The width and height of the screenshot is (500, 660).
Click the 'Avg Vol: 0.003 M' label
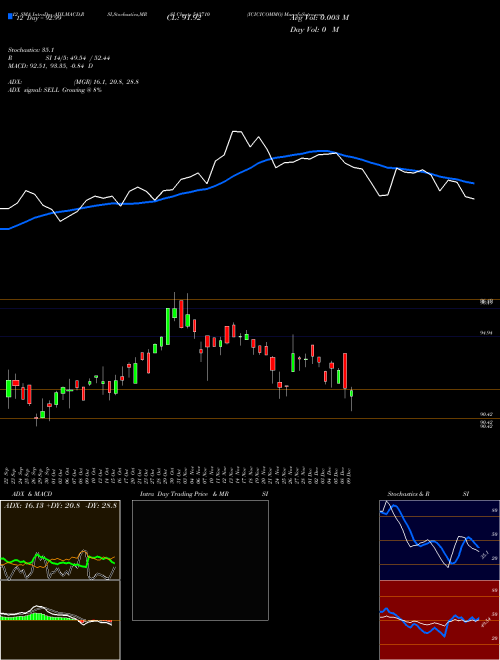coord(319,18)
